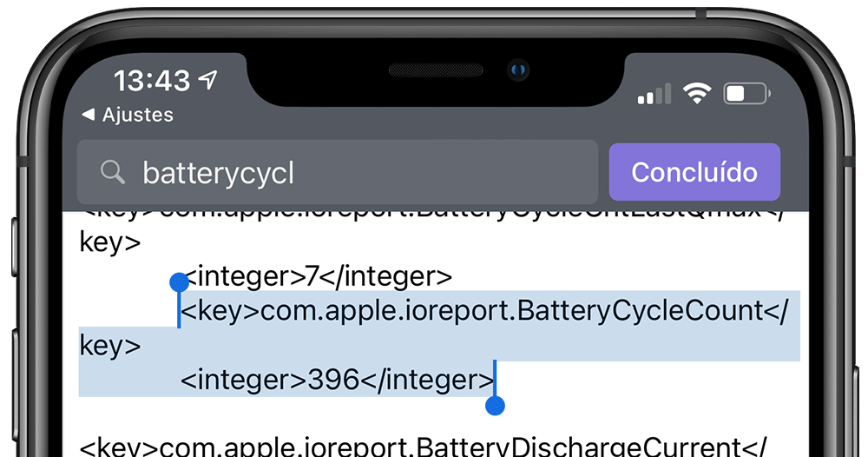Tap the BatteryDischargeCurrent key line
This screenshot has height=457, width=868.
[x=424, y=447]
